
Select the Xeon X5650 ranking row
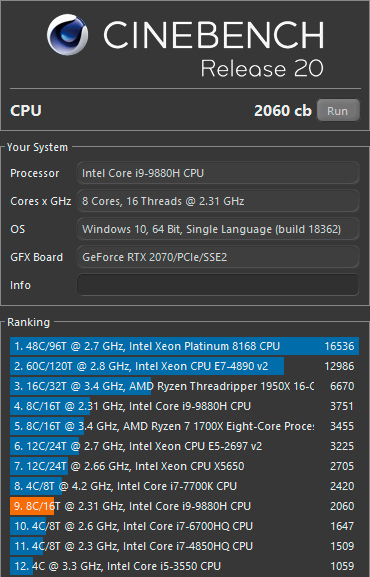click(184, 466)
